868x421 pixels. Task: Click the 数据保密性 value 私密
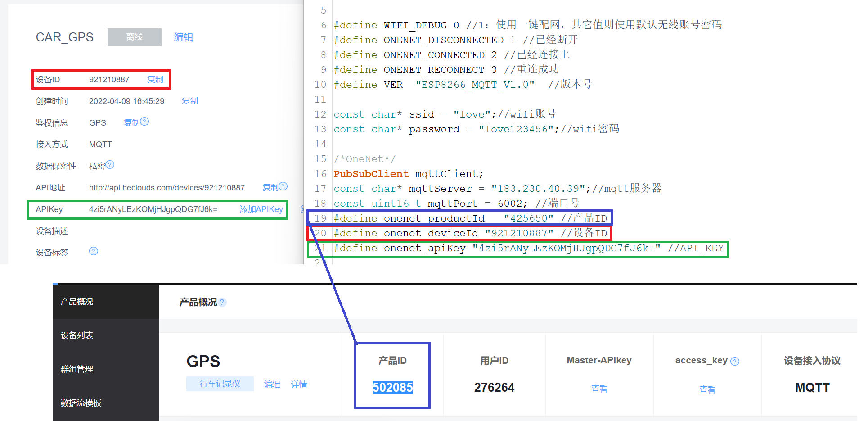pos(97,166)
